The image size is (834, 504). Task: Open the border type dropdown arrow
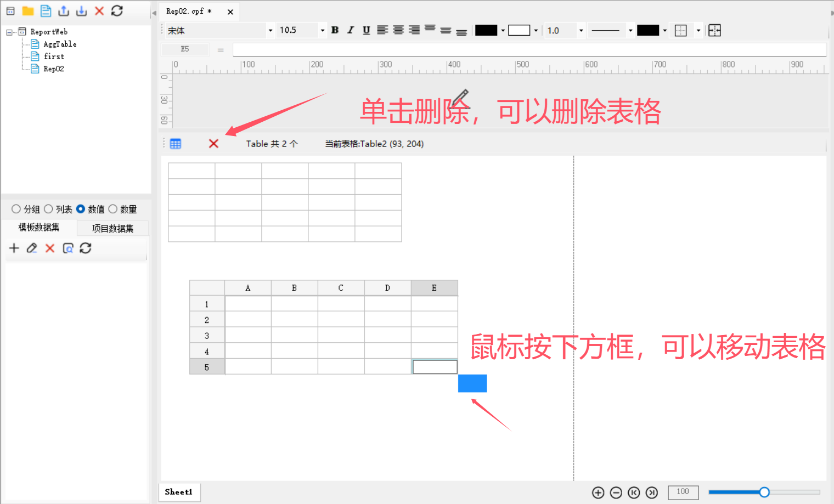coord(698,31)
